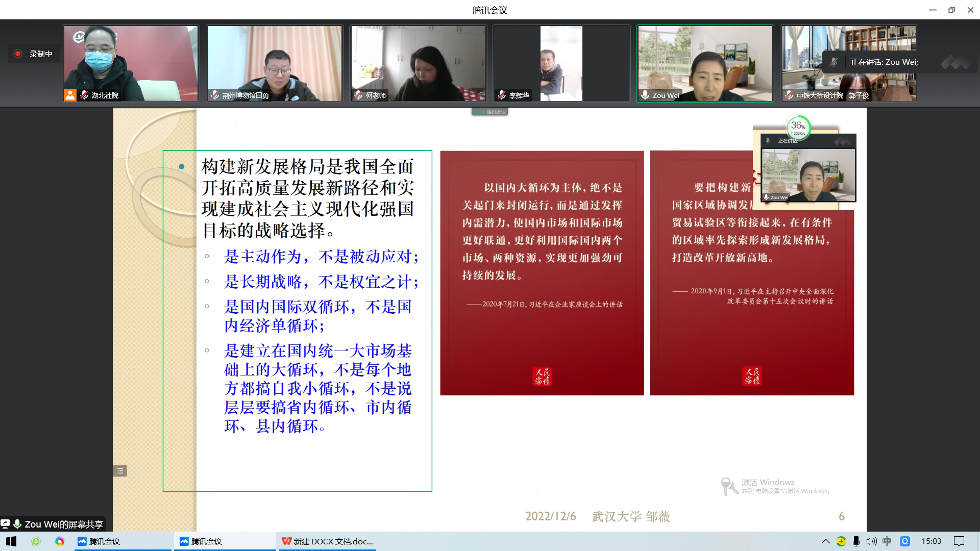Click muted mic icon on 何老师 tile
This screenshot has height=551, width=980.
click(358, 95)
